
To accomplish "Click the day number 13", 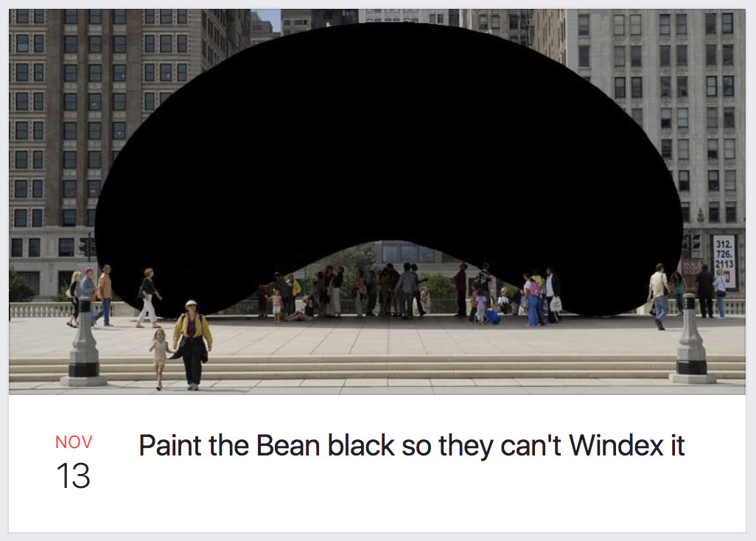I will 73,476.
